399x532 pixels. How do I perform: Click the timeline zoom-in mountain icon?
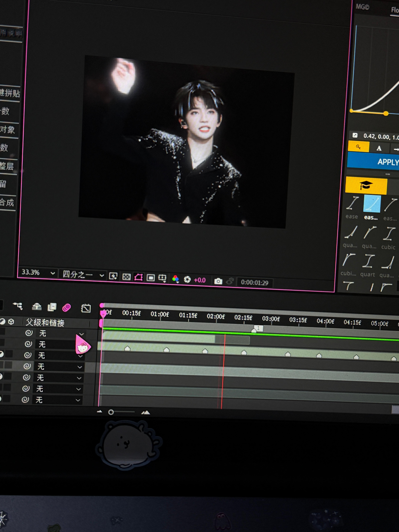146,413
